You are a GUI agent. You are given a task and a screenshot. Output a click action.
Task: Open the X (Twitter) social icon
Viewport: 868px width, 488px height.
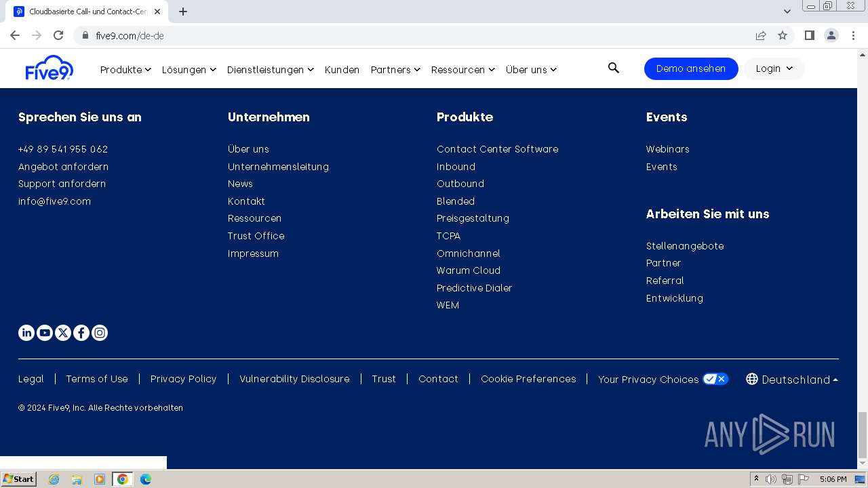click(63, 333)
